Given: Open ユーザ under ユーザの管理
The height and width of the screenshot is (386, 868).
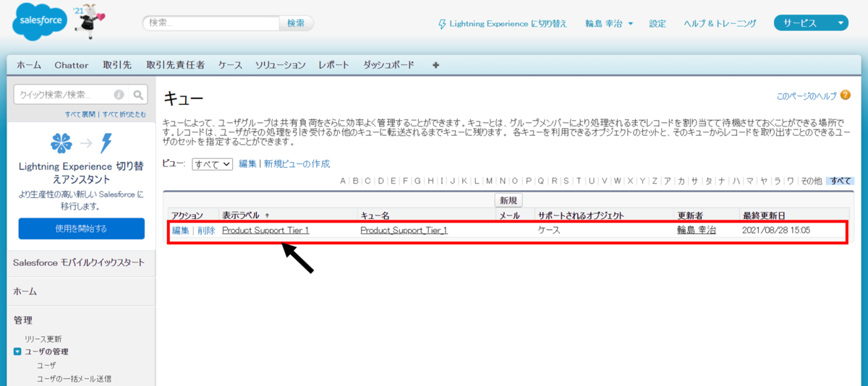Looking at the screenshot, I should click(46, 366).
